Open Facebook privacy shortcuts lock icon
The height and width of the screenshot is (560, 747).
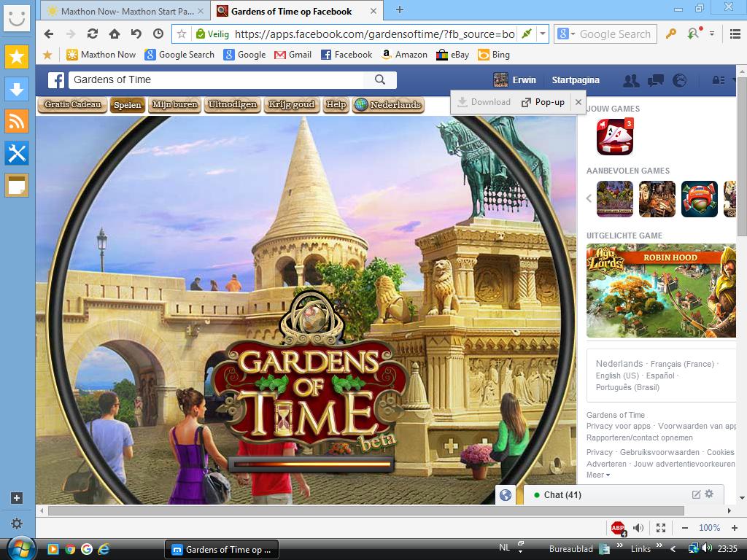[719, 80]
